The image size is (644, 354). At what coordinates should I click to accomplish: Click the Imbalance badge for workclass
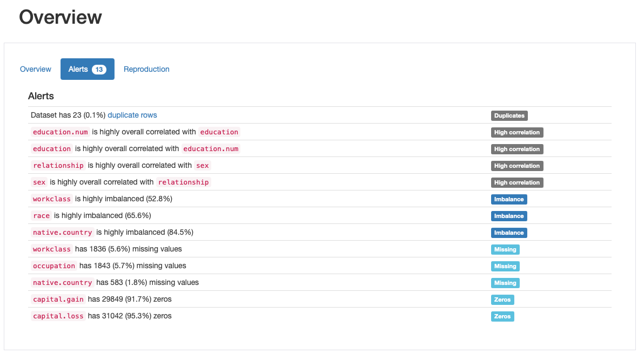click(508, 199)
